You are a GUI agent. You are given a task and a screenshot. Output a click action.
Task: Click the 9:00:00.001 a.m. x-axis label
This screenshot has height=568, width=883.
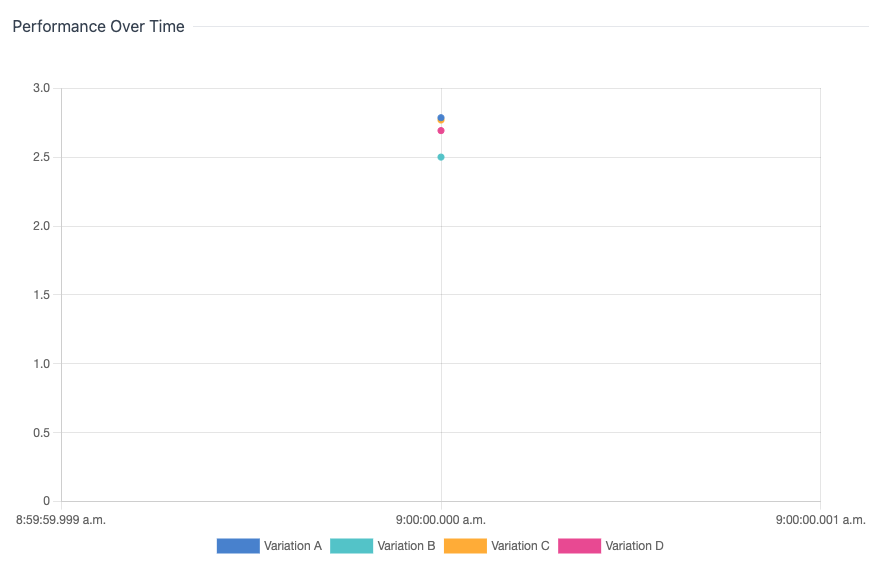pos(820,520)
